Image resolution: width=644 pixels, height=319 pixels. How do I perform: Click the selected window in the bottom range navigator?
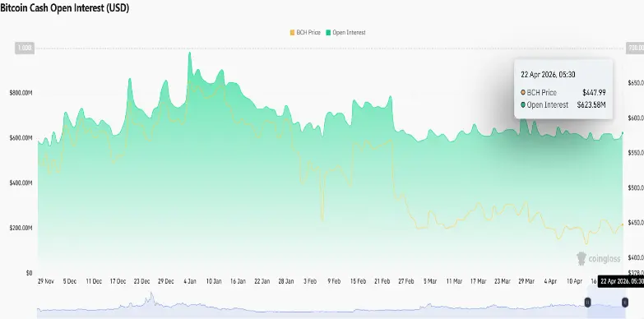[x=606, y=303]
